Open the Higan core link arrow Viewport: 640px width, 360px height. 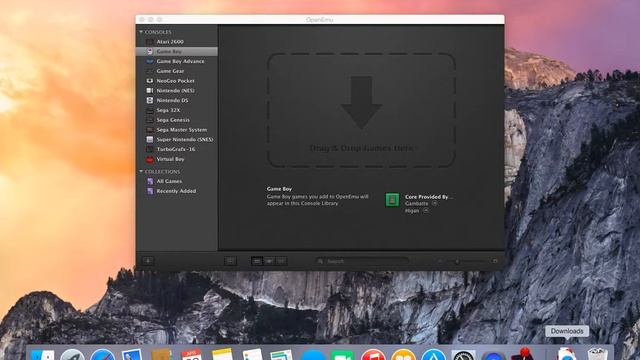(x=426, y=211)
